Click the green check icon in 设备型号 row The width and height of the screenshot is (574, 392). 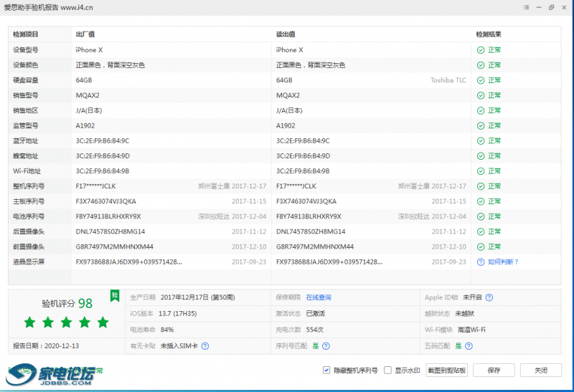pos(481,50)
